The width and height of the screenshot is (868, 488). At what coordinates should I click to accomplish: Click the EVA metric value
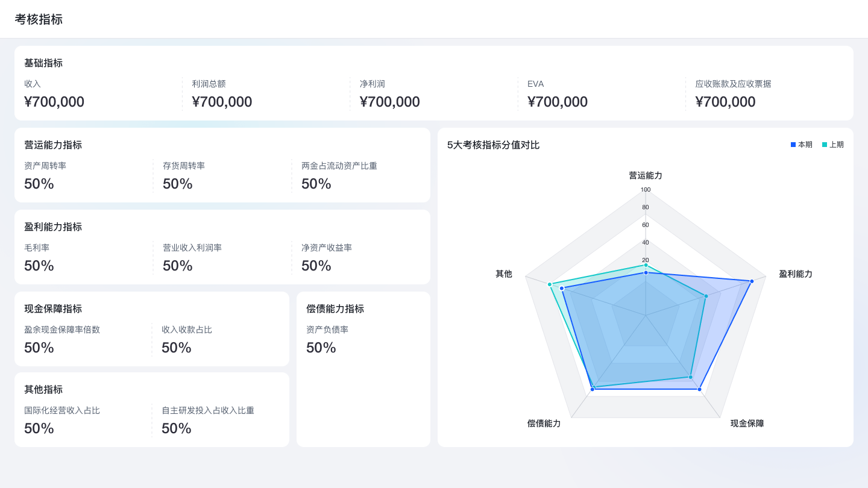(558, 102)
